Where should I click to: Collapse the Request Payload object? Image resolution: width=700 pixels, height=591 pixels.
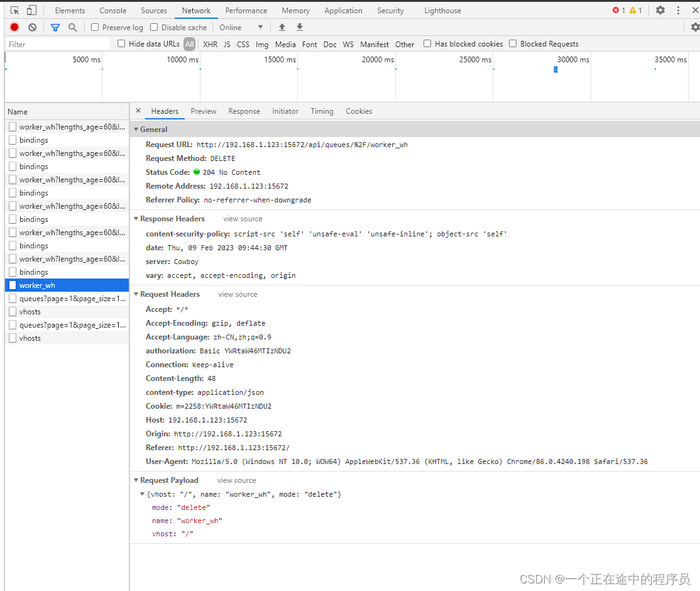(x=143, y=494)
